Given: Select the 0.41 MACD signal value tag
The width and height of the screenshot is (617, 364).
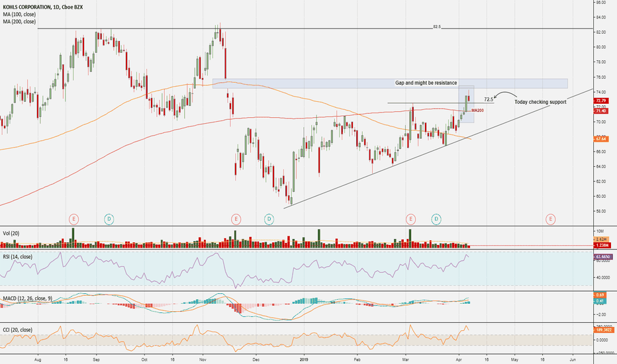Looking at the screenshot, I should 600,301.
